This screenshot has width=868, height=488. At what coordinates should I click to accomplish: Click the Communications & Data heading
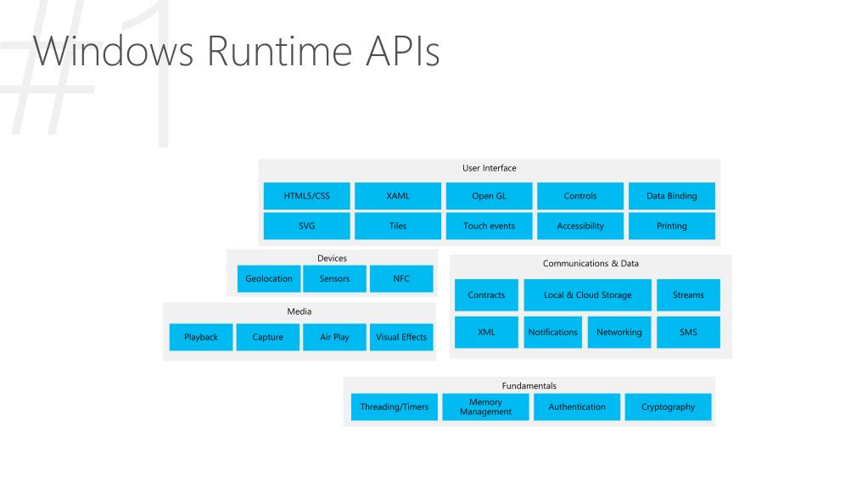tap(591, 264)
